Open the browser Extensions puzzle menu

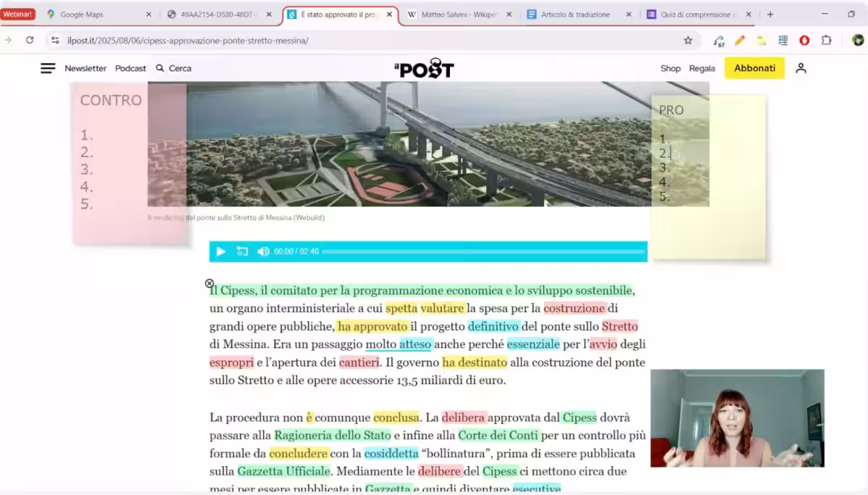coord(826,41)
